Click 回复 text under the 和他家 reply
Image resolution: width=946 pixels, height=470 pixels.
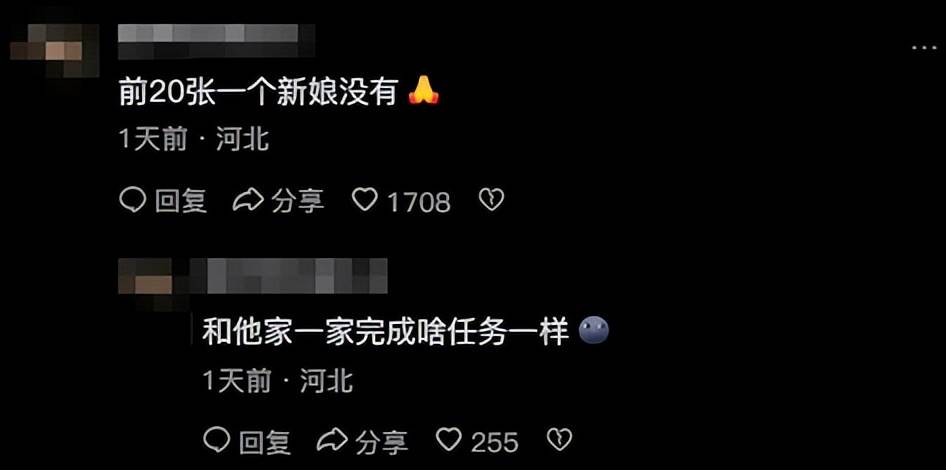pyautogui.click(x=265, y=442)
